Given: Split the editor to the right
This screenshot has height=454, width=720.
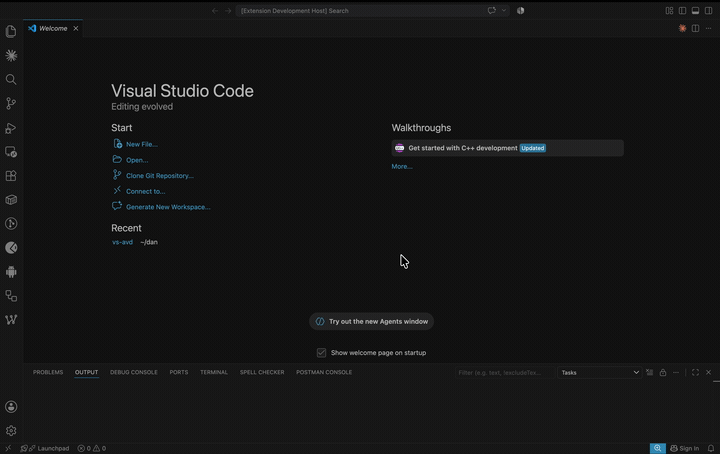Looking at the screenshot, I should pos(696,28).
